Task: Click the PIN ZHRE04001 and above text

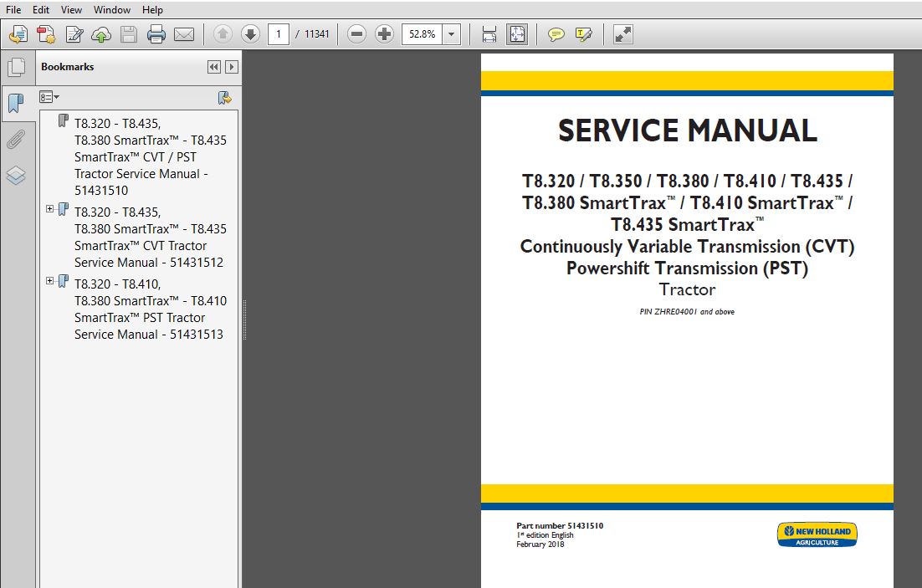Action: coord(687,312)
